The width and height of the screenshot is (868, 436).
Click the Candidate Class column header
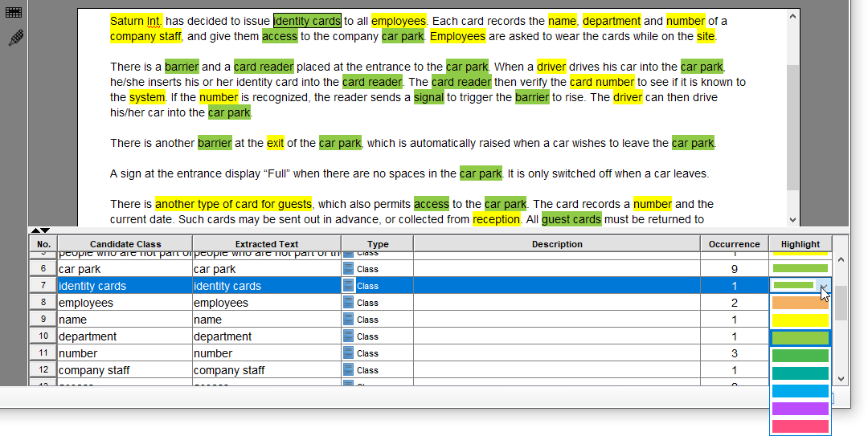click(x=125, y=244)
